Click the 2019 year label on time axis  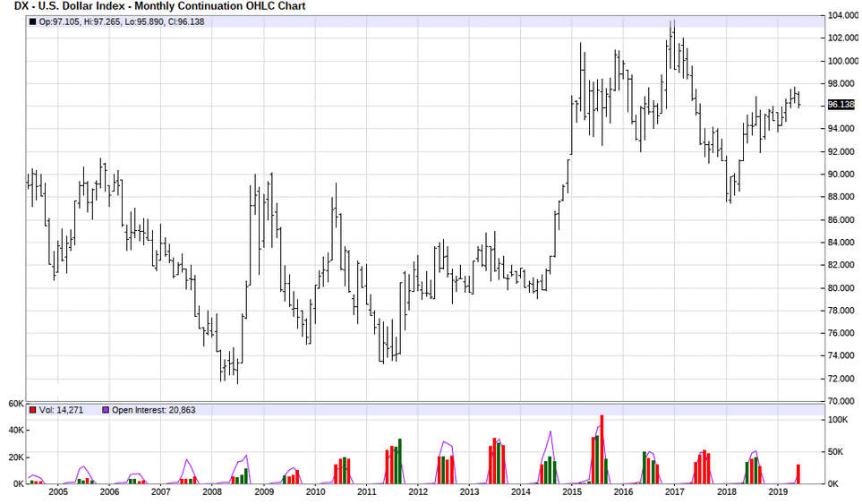point(778,491)
